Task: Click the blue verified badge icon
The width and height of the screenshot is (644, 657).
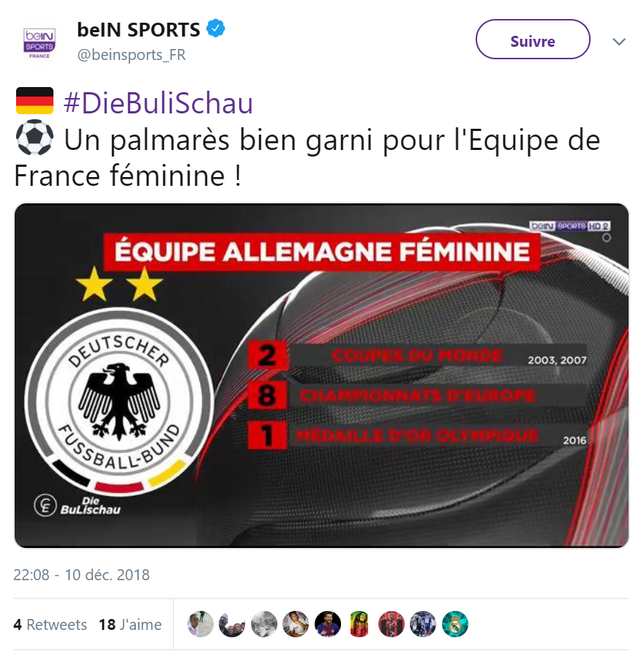Action: (x=216, y=29)
